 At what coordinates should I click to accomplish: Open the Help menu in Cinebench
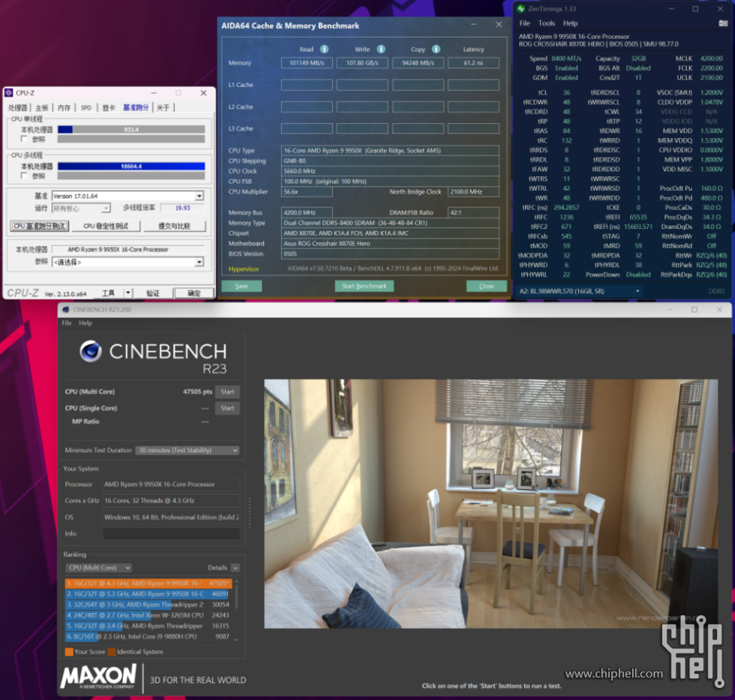[85, 323]
